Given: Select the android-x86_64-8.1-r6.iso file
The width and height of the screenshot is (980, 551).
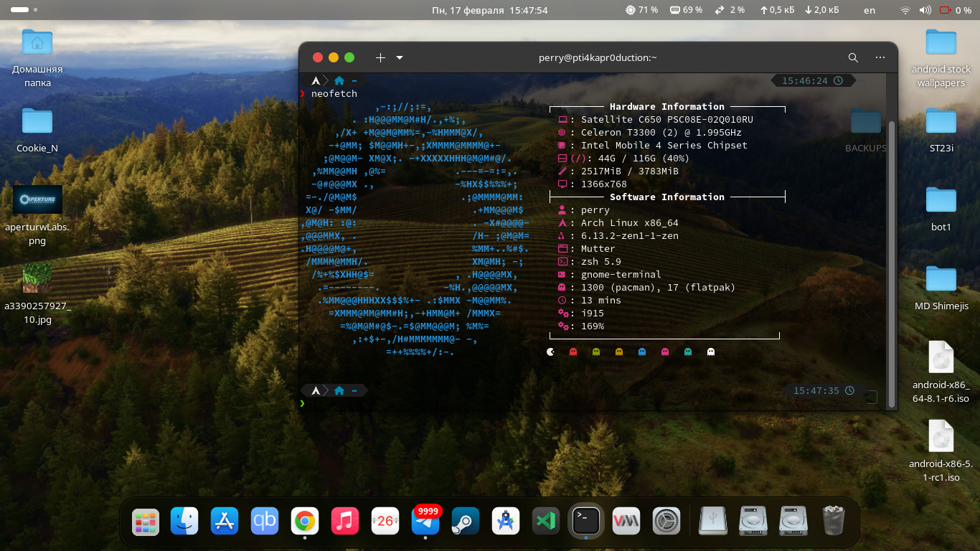Looking at the screenshot, I should (941, 358).
